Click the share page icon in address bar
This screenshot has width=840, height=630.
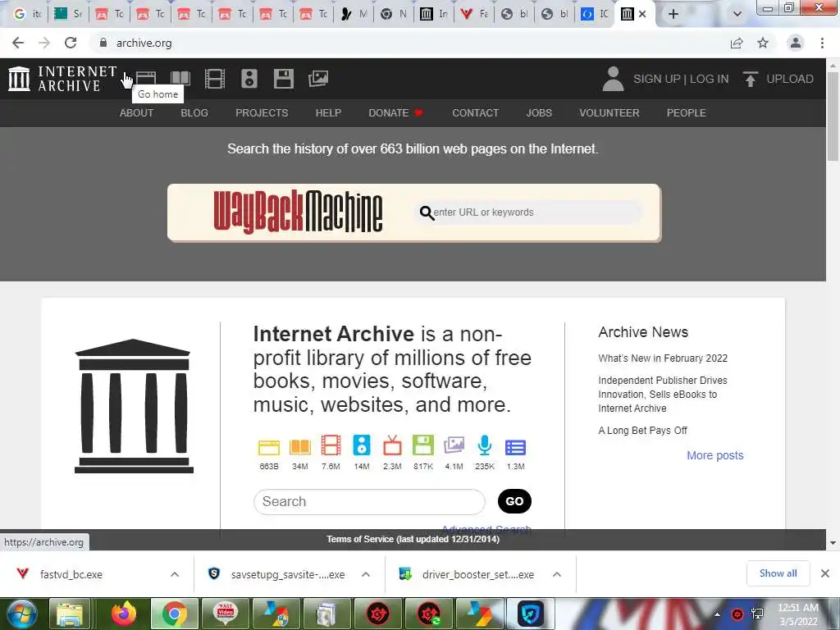tap(737, 43)
